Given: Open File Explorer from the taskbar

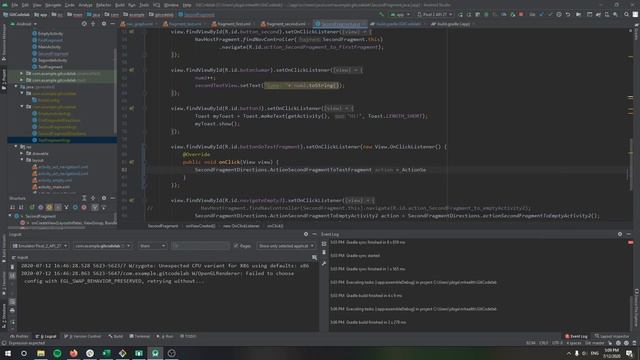Looking at the screenshot, I should pos(41,353).
